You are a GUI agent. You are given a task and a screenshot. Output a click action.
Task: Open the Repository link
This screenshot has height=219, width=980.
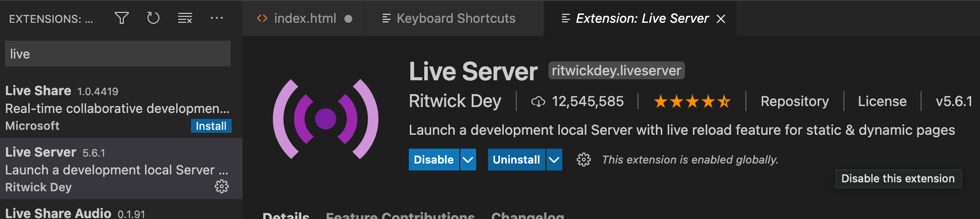(794, 102)
